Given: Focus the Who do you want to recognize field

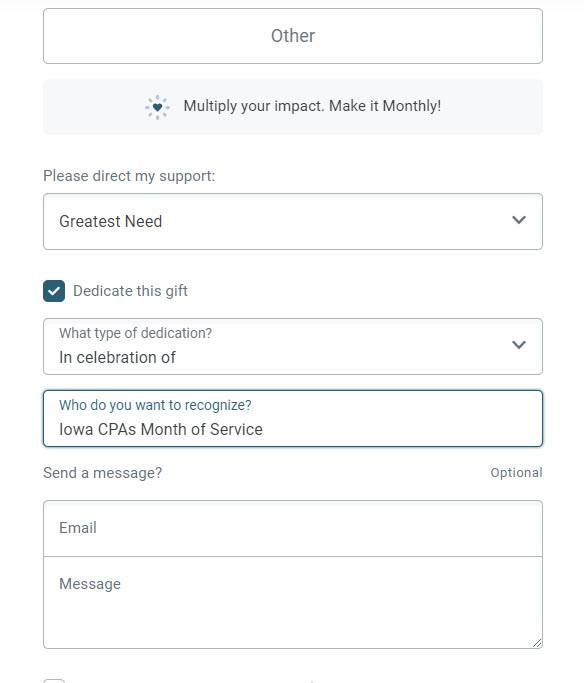Looking at the screenshot, I should [293, 419].
